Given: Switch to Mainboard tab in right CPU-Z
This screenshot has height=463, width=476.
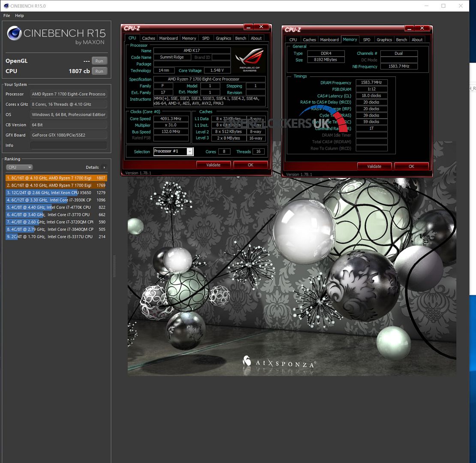Looking at the screenshot, I should click(x=329, y=40).
